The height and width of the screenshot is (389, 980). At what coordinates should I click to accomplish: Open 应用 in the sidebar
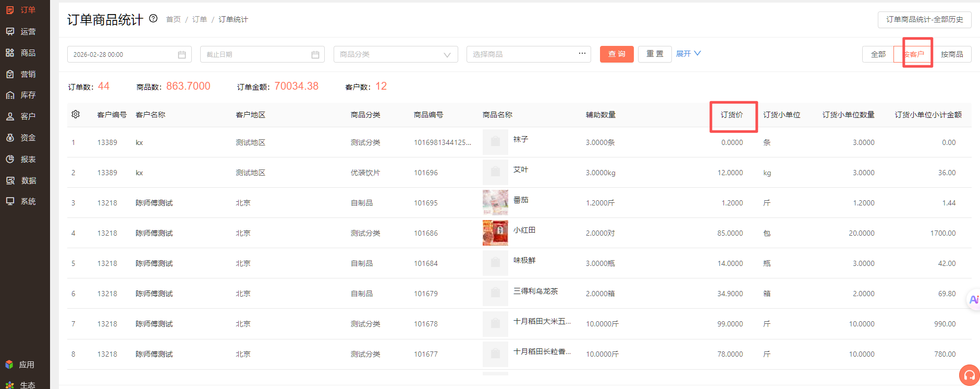coord(20,364)
